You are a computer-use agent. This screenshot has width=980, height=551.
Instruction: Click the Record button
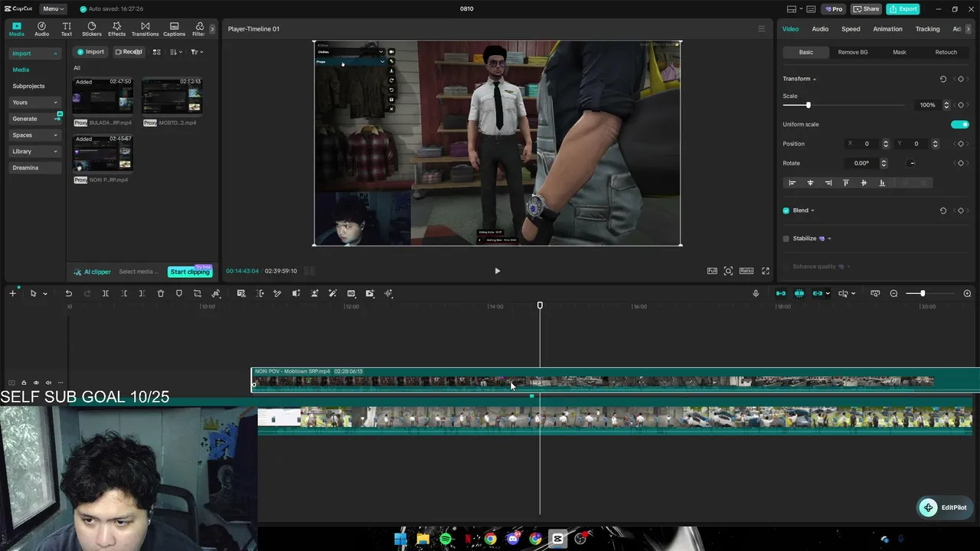point(129,52)
